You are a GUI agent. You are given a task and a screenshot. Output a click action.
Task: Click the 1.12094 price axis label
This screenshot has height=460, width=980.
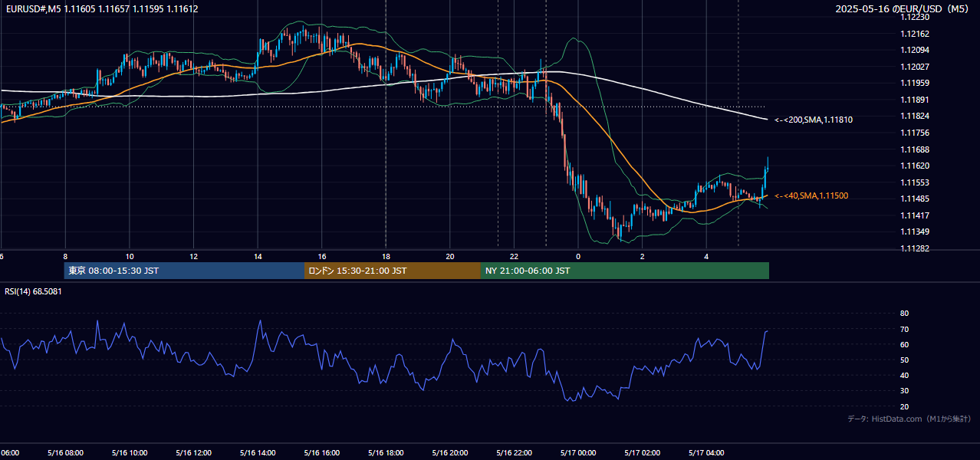point(915,50)
